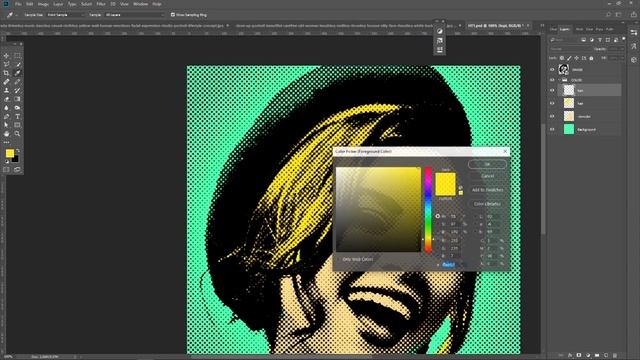Toggle visibility of the group folder layer
640x360 pixels.
click(x=552, y=80)
